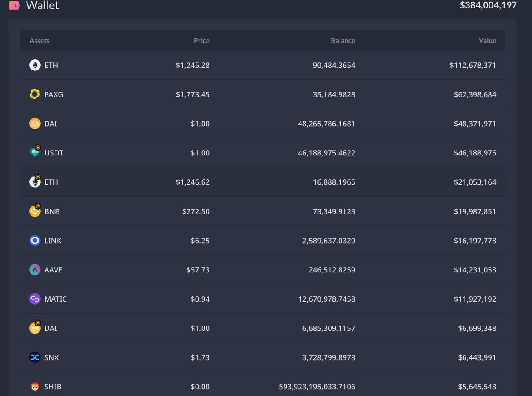Click the LINK asset name
The height and width of the screenshot is (396, 532).
click(53, 241)
